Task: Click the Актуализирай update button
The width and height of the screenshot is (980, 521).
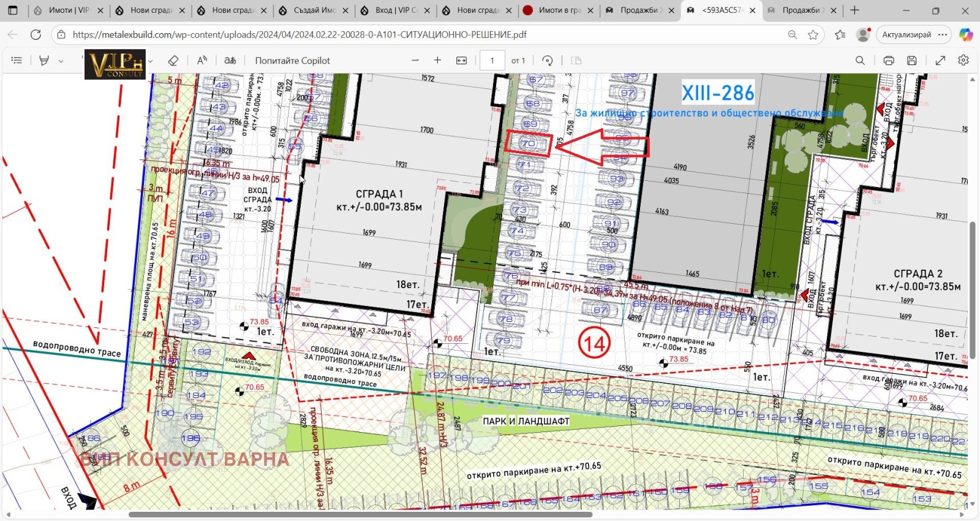Action: 906,34
